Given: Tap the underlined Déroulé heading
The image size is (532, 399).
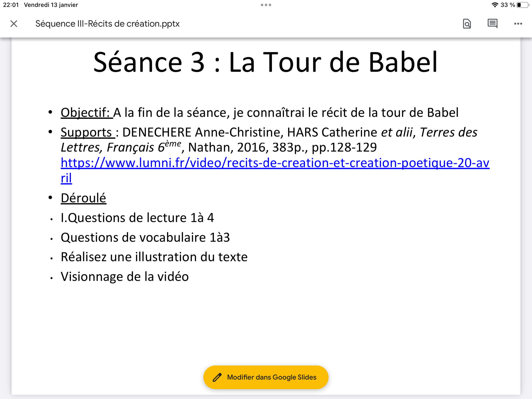Looking at the screenshot, I should pos(83,198).
